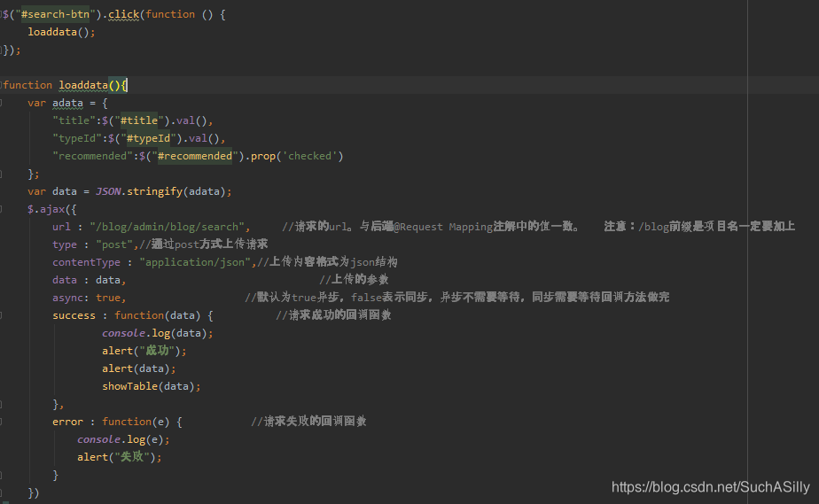Click the //上传的参数 comment
Viewport: 819px width, 504px height.
(355, 280)
